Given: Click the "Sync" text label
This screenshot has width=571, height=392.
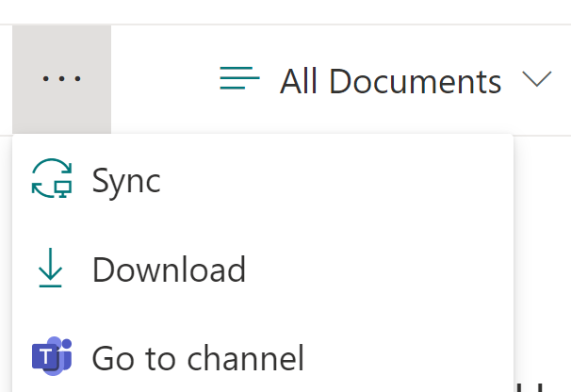Looking at the screenshot, I should tap(126, 180).
